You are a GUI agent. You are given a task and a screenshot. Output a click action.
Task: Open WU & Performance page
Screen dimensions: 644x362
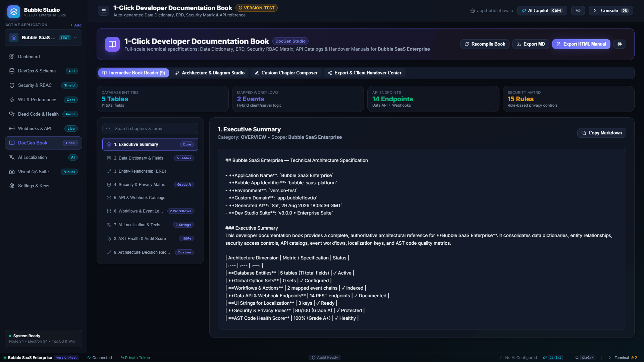point(43,100)
